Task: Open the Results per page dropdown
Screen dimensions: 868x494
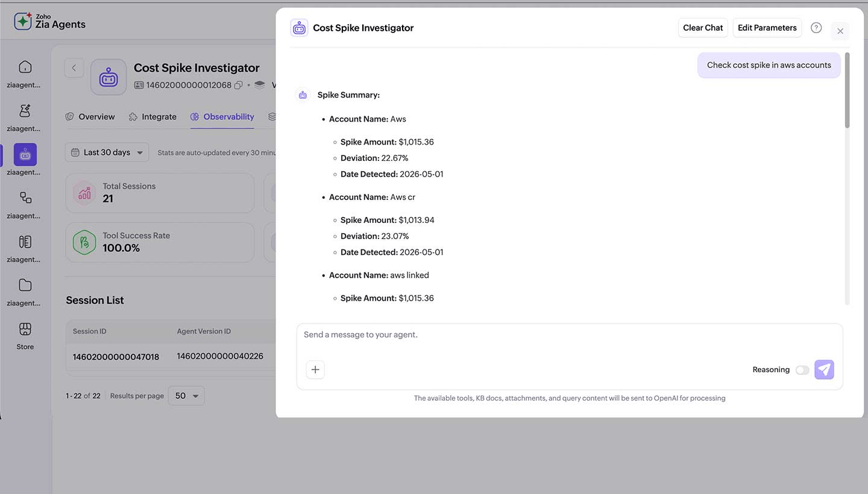Action: (186, 396)
